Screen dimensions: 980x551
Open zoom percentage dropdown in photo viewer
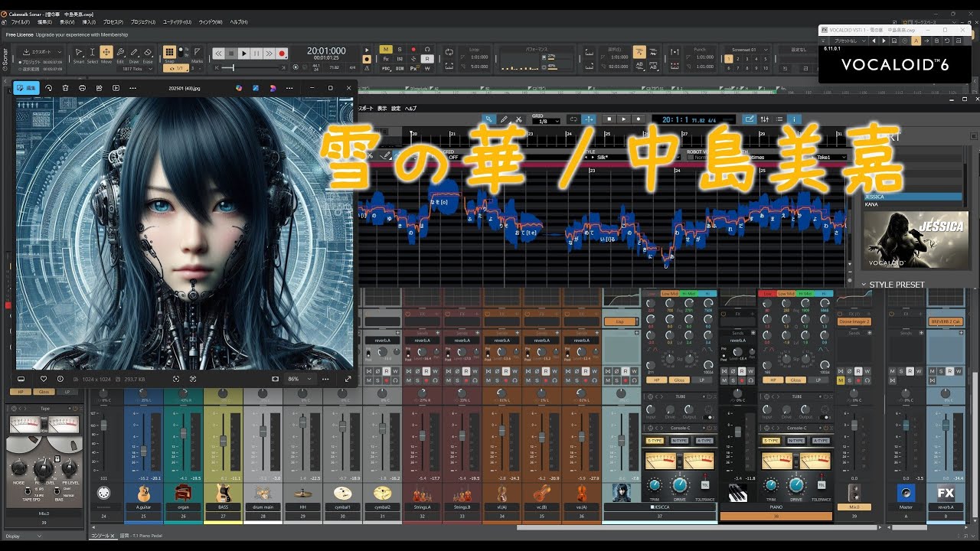tap(299, 379)
